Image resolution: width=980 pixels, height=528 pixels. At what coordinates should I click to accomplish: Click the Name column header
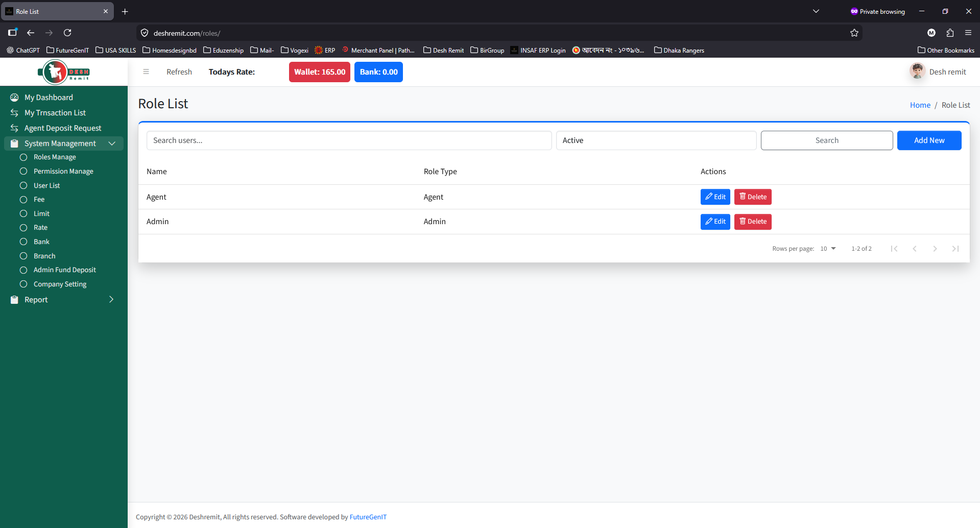[x=157, y=172]
